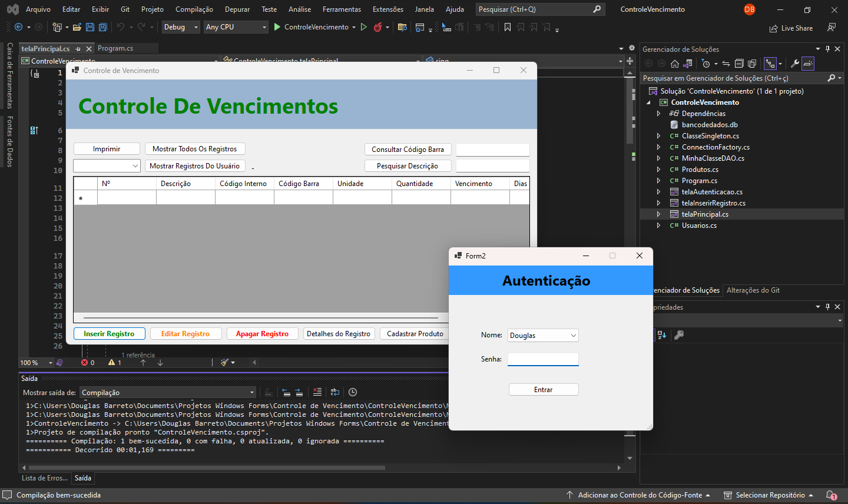Start debugging ControleVencimento with green play icon
The width and height of the screenshot is (848, 504).
click(277, 27)
